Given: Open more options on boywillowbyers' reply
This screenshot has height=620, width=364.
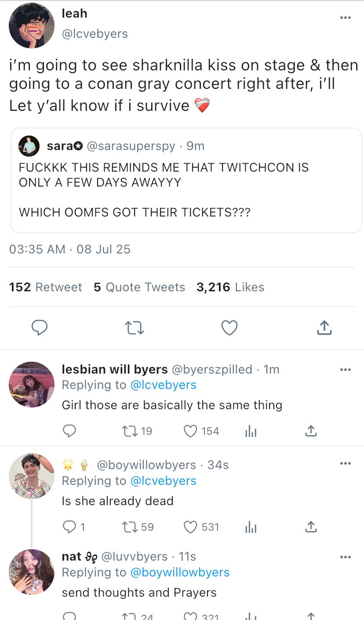Looking at the screenshot, I should 346,463.
